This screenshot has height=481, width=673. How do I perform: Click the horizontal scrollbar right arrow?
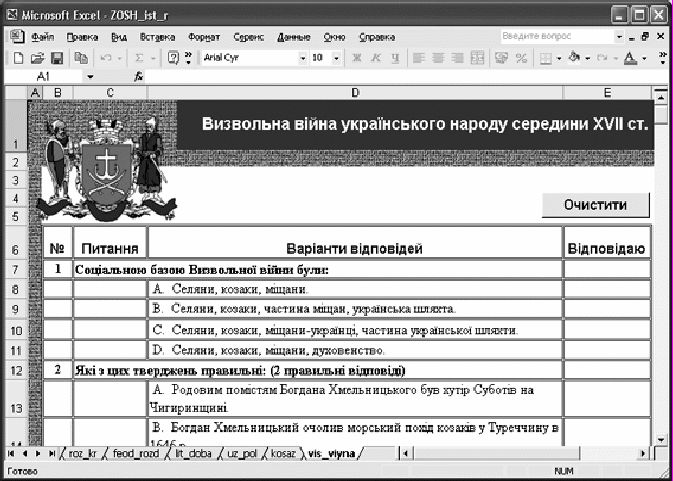click(643, 454)
